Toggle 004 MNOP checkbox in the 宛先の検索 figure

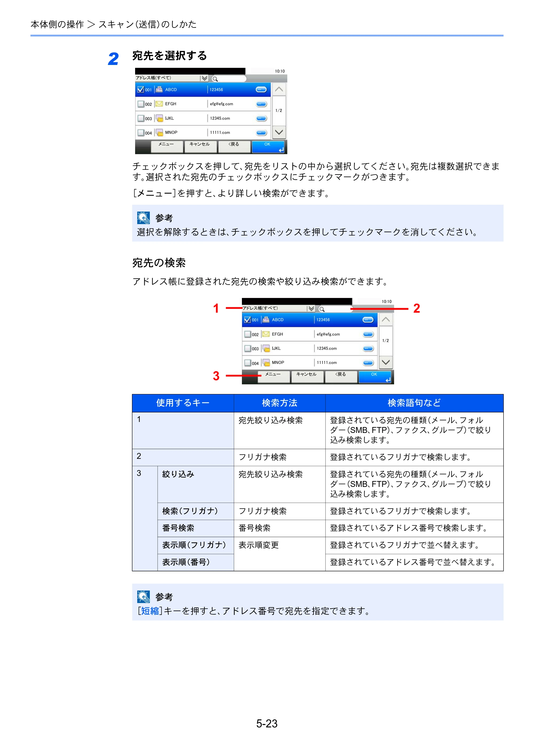[x=248, y=363]
